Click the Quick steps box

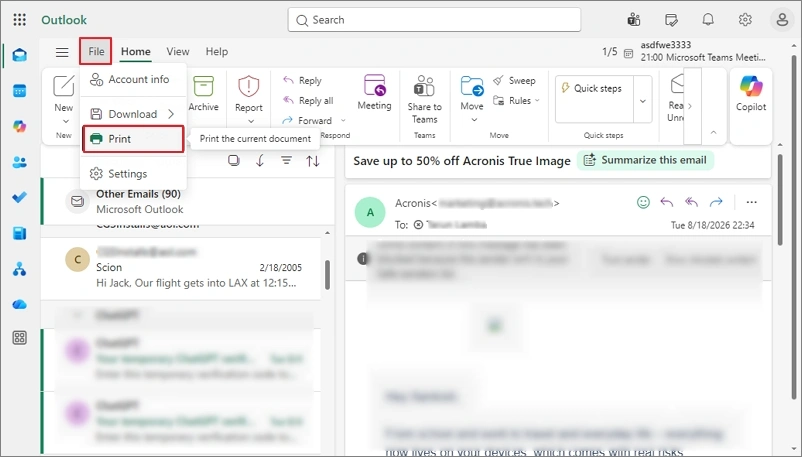(x=595, y=99)
